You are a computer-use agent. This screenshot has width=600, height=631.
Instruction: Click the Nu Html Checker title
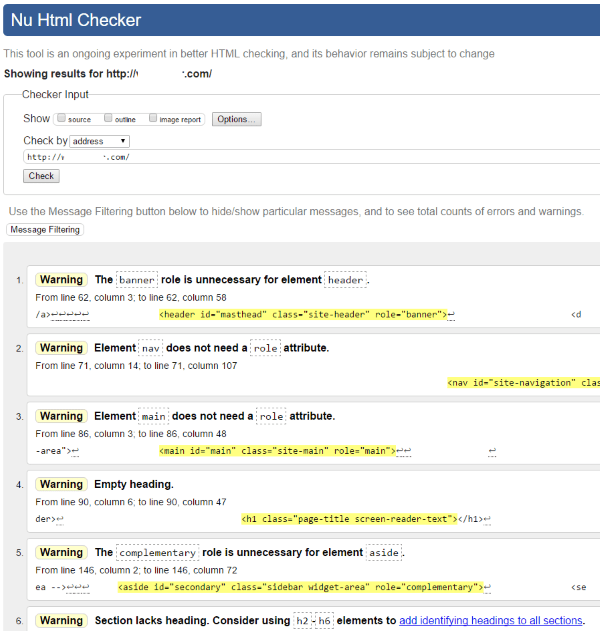(x=76, y=20)
